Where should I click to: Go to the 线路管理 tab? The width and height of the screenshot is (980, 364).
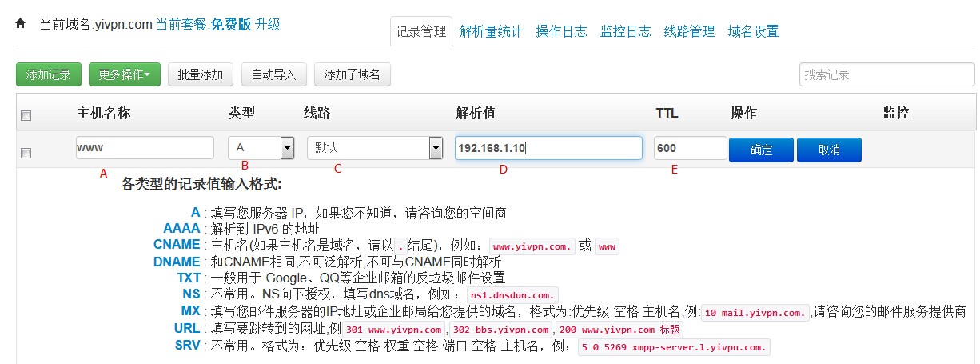[x=690, y=31]
